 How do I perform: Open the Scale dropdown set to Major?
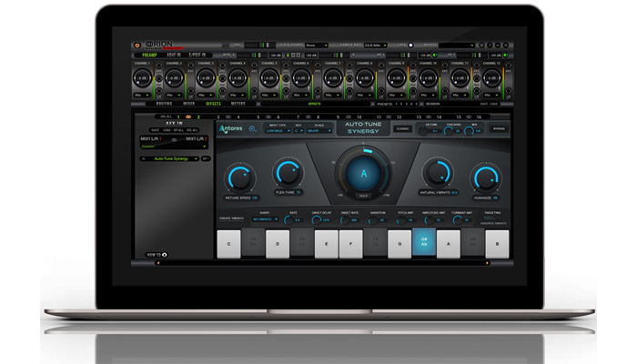320,130
